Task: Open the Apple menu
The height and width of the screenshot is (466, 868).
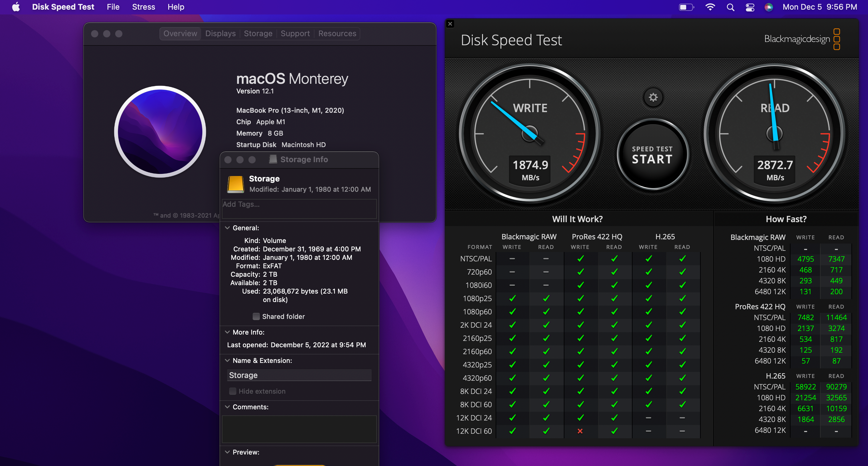Action: click(16, 7)
